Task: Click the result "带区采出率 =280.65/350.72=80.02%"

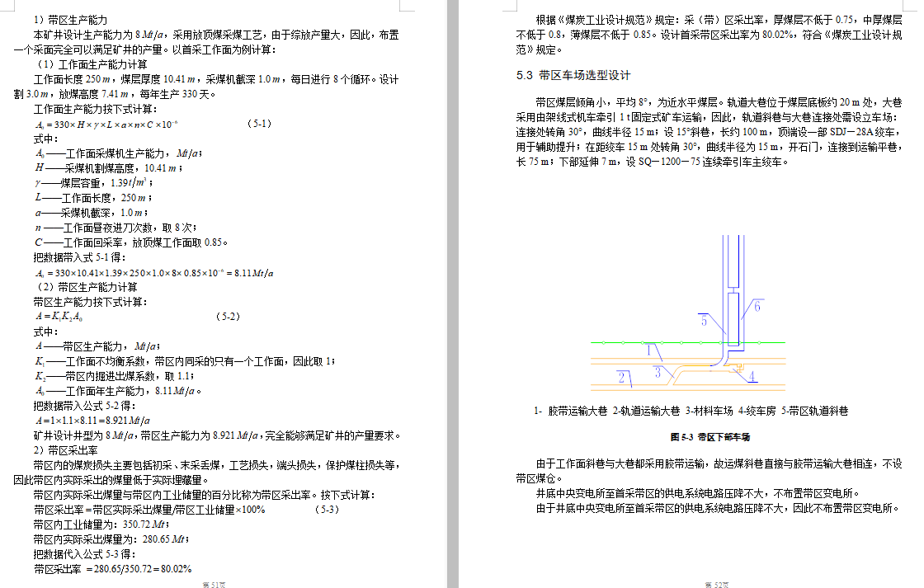Action: pos(112,569)
